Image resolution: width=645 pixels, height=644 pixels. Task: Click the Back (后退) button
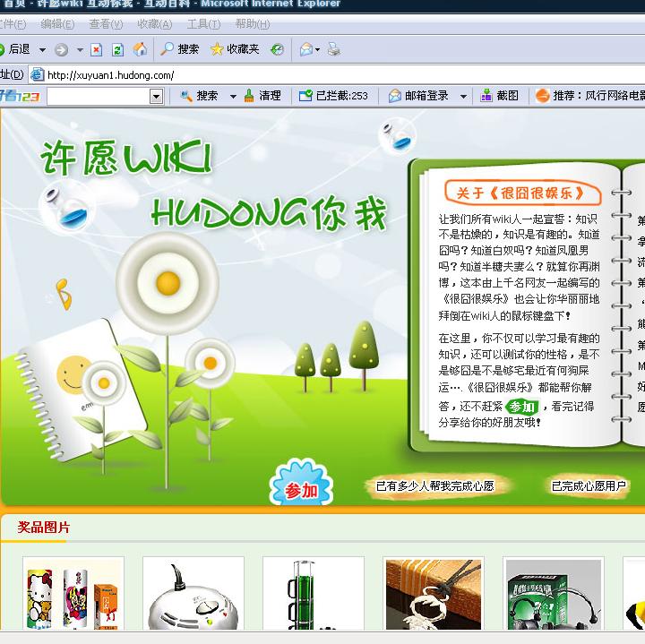pos(15,50)
